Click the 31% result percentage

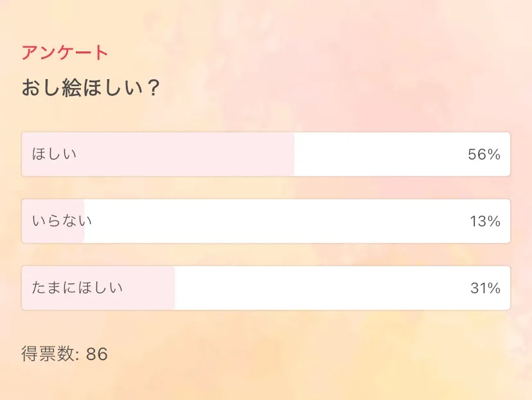pyautogui.click(x=484, y=288)
